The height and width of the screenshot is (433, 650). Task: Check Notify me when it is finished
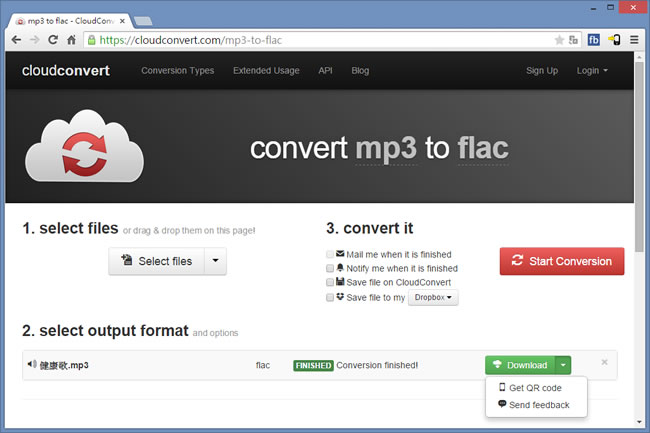point(330,269)
